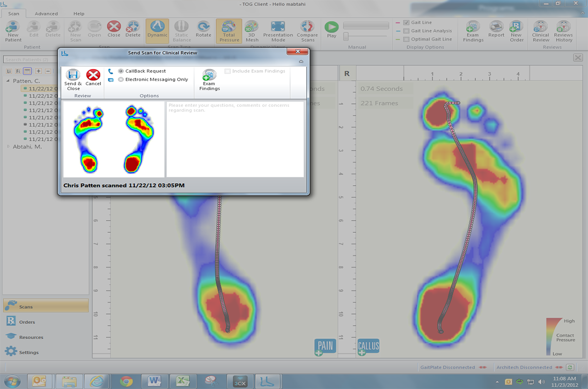Screen dimensions: 588x389
Task: Cancel the clinical review dialog
Action: [x=93, y=78]
